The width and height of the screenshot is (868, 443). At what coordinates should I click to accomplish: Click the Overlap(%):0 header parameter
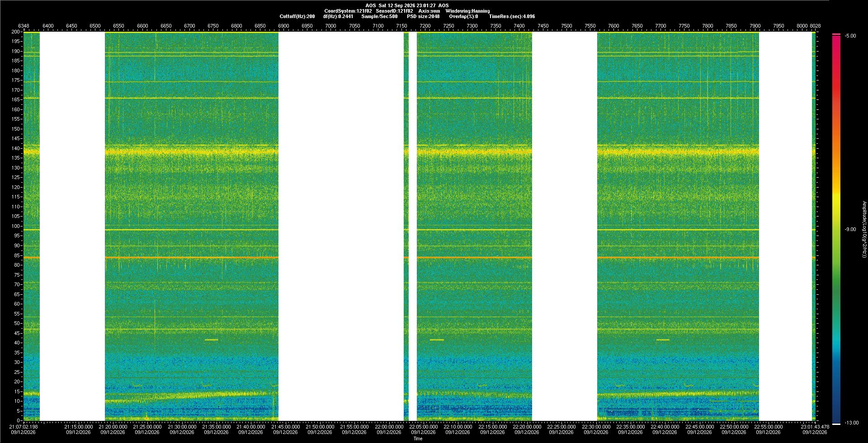(x=463, y=16)
